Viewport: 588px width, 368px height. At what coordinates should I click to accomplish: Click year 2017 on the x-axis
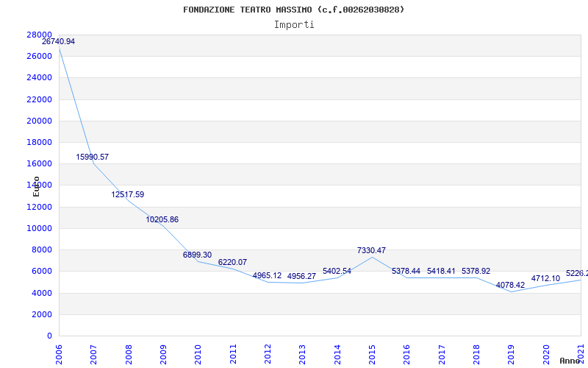(x=442, y=354)
